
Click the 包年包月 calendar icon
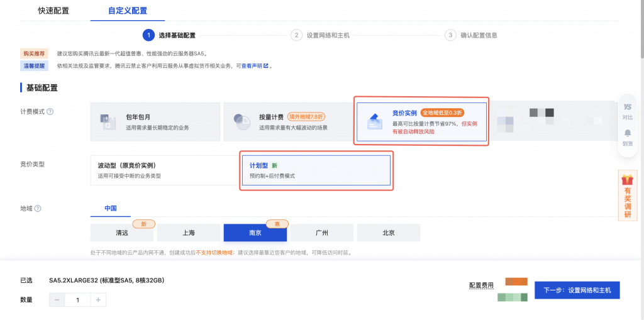click(108, 122)
